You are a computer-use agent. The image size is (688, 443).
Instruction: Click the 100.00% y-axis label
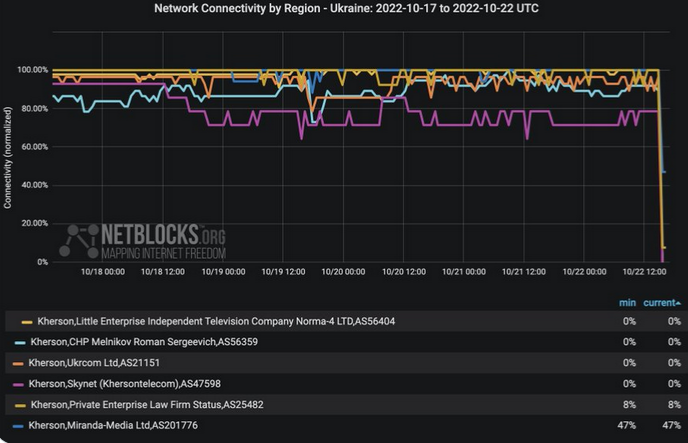(x=32, y=70)
